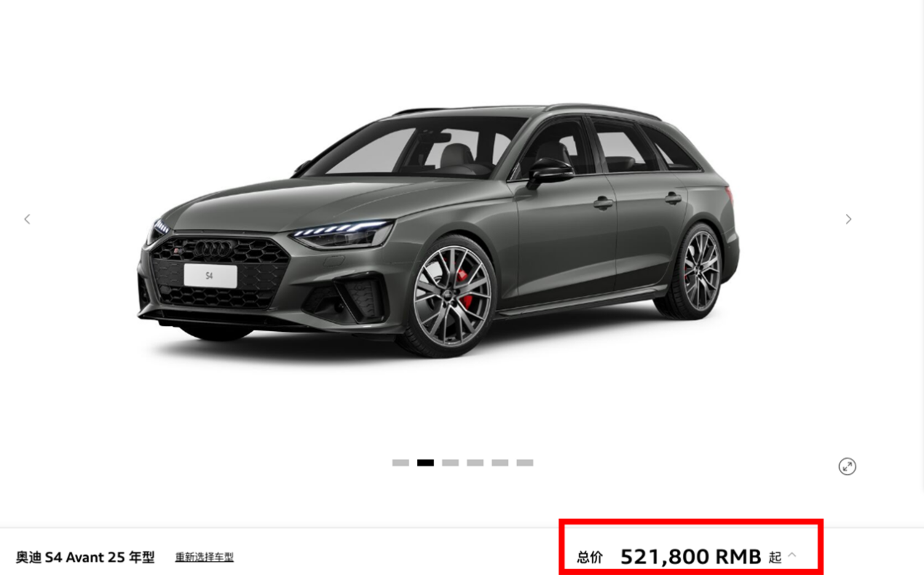Show the previous car image with left arrow
Image resolution: width=924 pixels, height=577 pixels.
tap(27, 219)
